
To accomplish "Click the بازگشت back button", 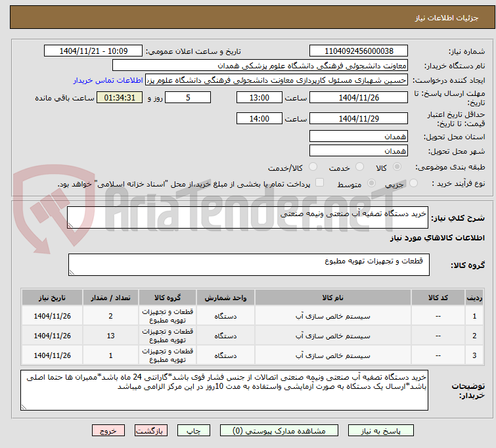I will [x=151, y=431].
